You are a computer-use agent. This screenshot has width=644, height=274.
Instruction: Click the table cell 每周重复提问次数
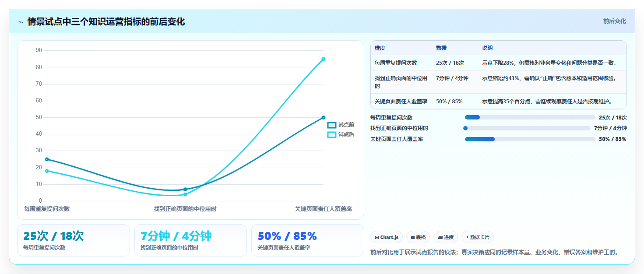click(396, 63)
